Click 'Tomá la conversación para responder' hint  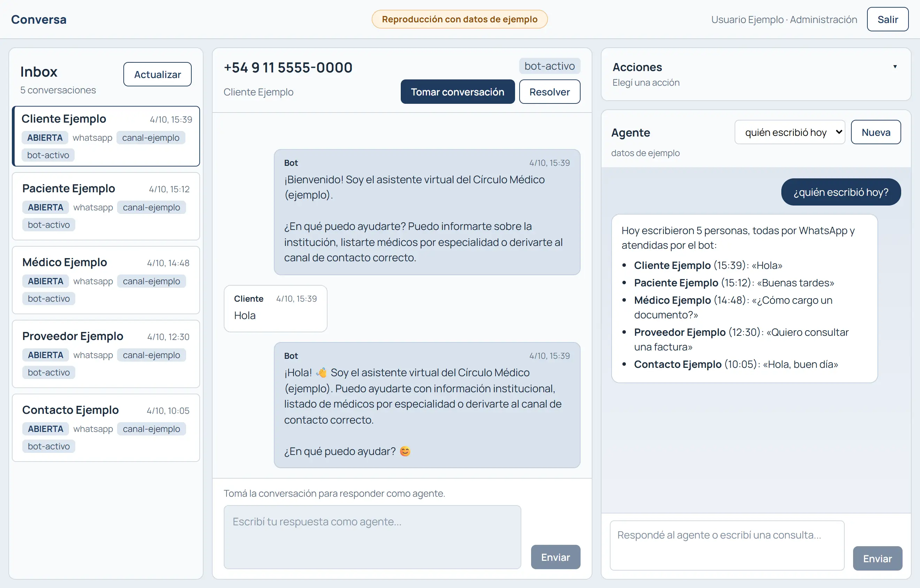[x=334, y=493]
